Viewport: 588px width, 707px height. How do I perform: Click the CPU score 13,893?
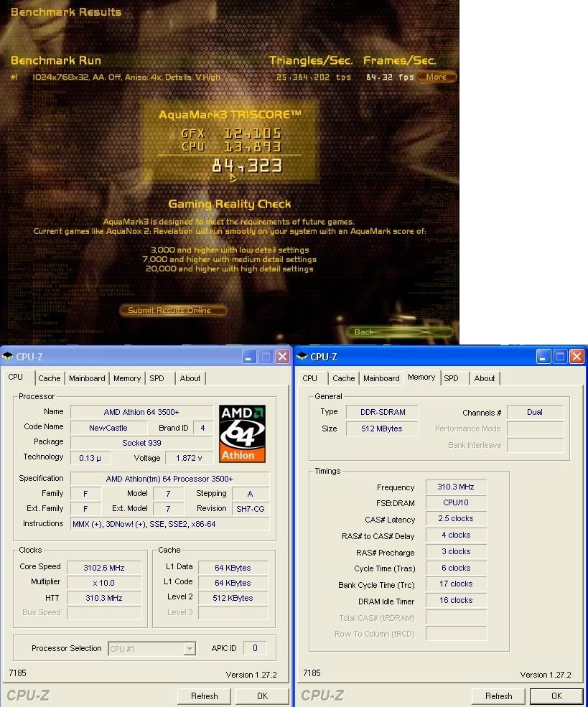tap(253, 147)
